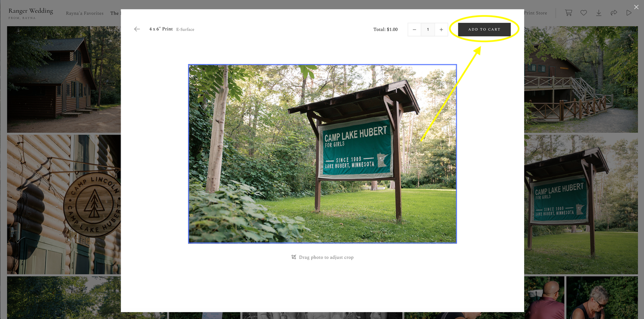The width and height of the screenshot is (644, 319).
Task: Add the print to cart
Action: [484, 30]
